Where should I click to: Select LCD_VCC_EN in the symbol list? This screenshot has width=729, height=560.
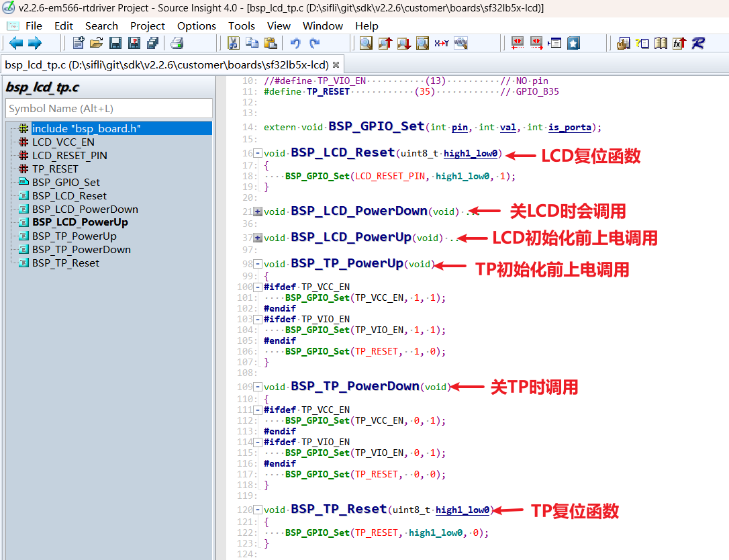click(63, 142)
